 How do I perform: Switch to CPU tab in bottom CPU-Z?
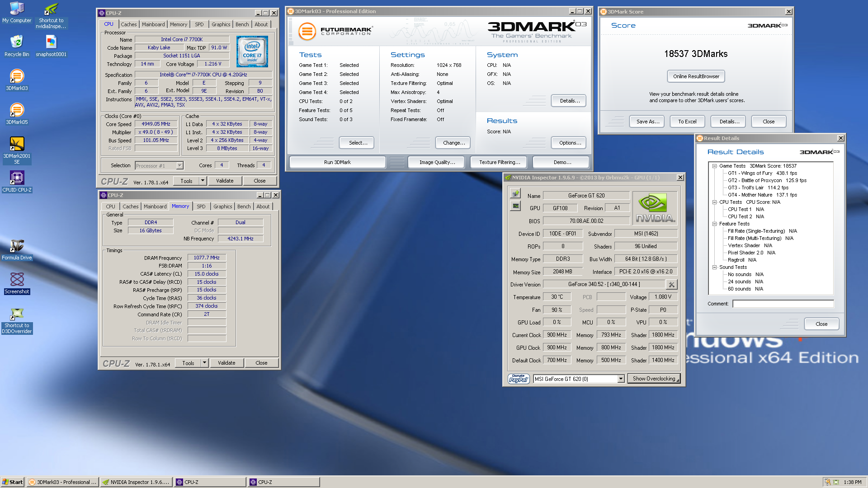point(110,206)
